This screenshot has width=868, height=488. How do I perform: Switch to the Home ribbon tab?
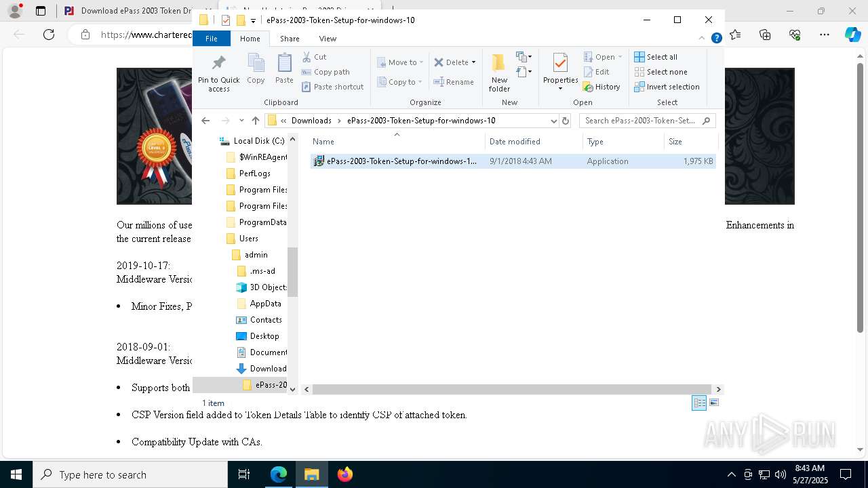point(250,39)
